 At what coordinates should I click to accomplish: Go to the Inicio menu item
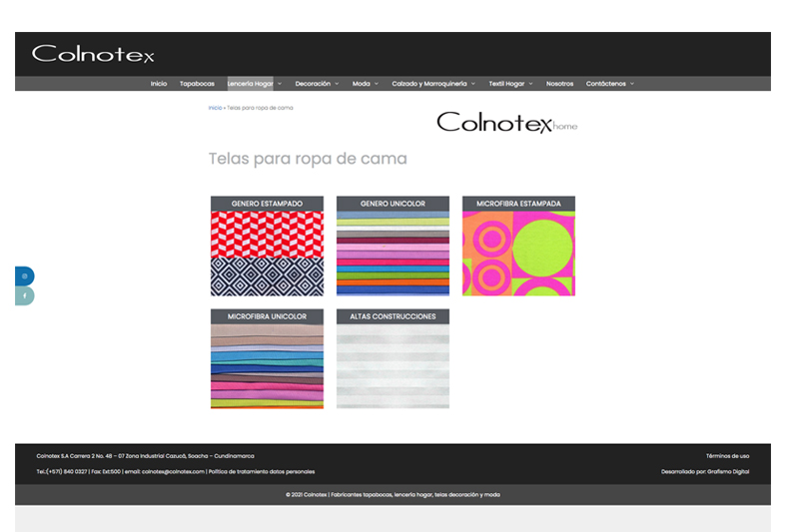[159, 84]
